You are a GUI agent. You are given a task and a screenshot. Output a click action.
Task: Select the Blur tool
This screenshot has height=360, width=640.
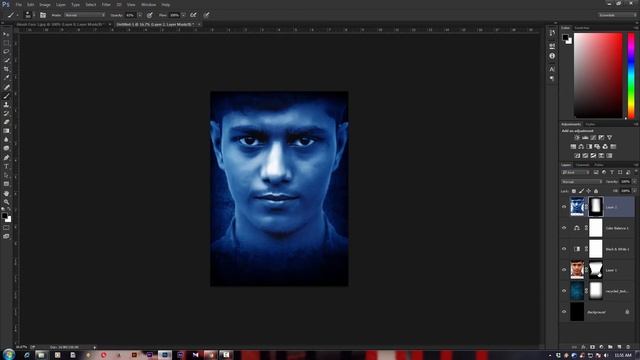pyautogui.click(x=6, y=140)
